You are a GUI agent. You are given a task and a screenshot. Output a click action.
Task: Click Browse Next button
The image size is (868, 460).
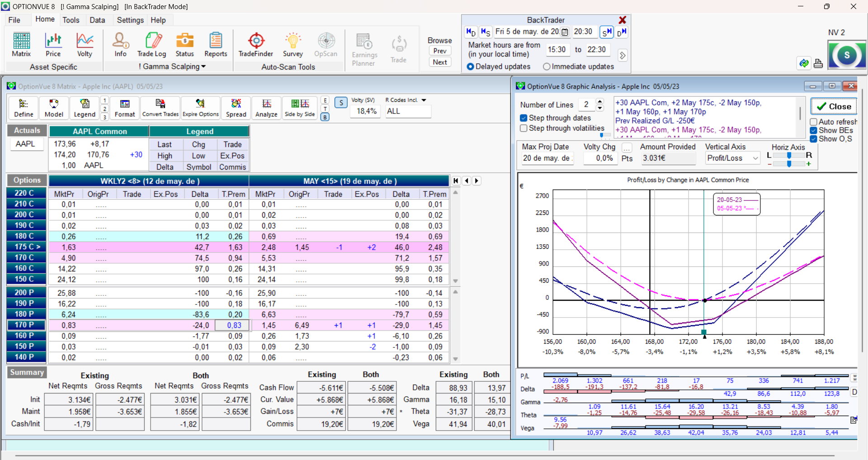click(440, 62)
